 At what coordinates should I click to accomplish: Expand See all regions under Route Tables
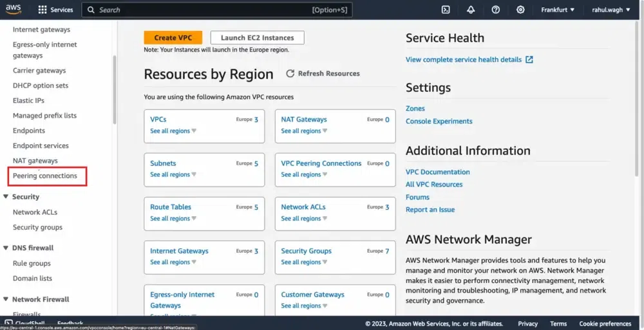pyautogui.click(x=173, y=218)
